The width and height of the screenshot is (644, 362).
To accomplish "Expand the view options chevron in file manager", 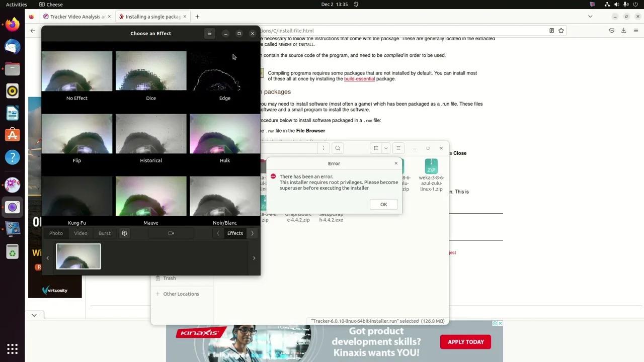I will pos(386,148).
